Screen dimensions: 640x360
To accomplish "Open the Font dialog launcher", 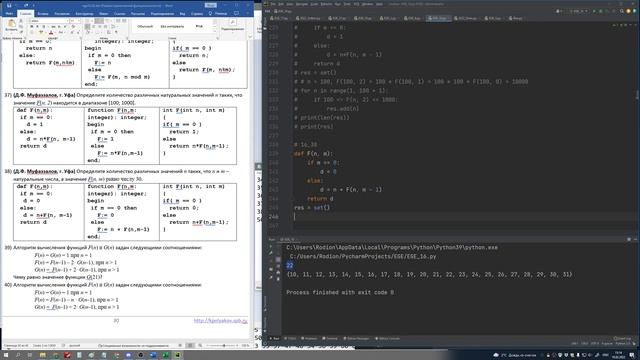I will tap(81, 38).
